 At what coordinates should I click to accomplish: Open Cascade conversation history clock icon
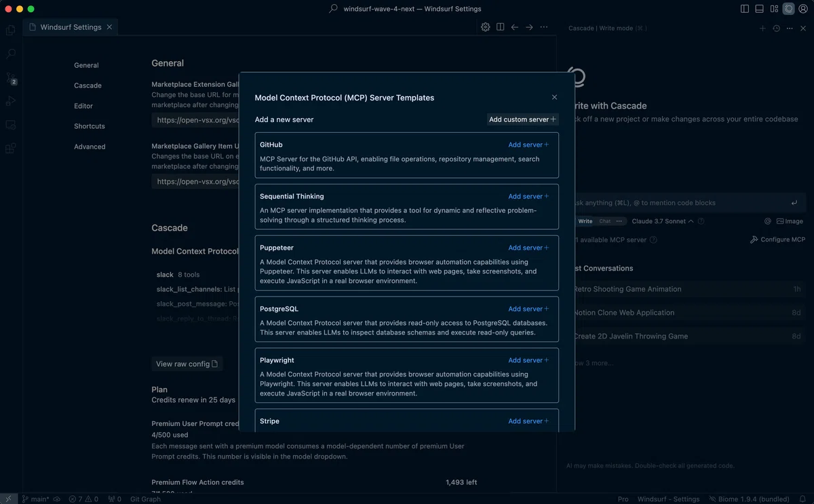click(x=777, y=28)
